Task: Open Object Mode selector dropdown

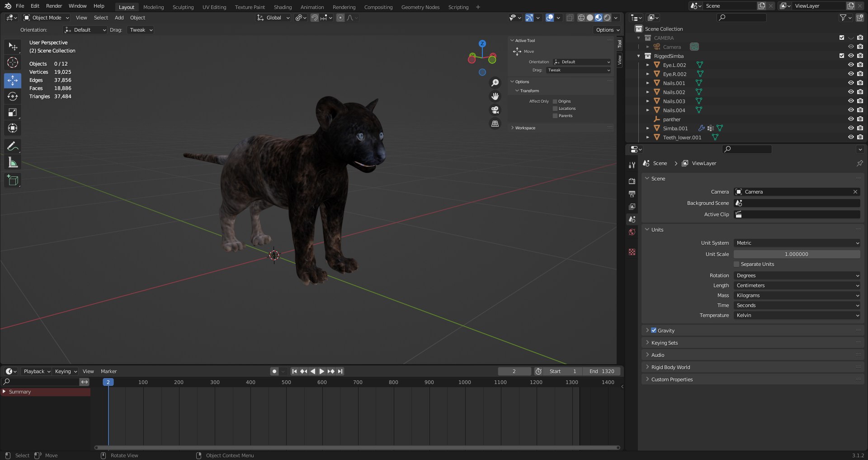Action: coord(47,18)
